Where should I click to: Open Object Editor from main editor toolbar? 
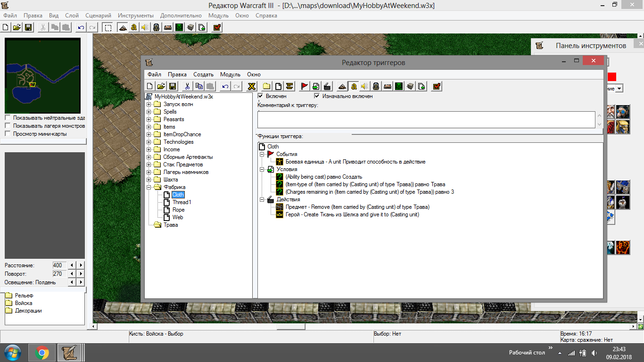pyautogui.click(x=157, y=27)
